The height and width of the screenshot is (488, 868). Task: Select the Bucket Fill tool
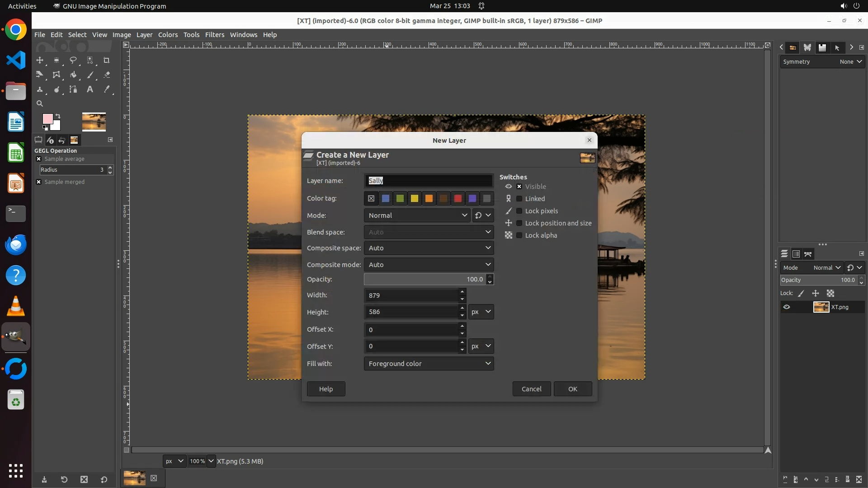[x=73, y=75]
